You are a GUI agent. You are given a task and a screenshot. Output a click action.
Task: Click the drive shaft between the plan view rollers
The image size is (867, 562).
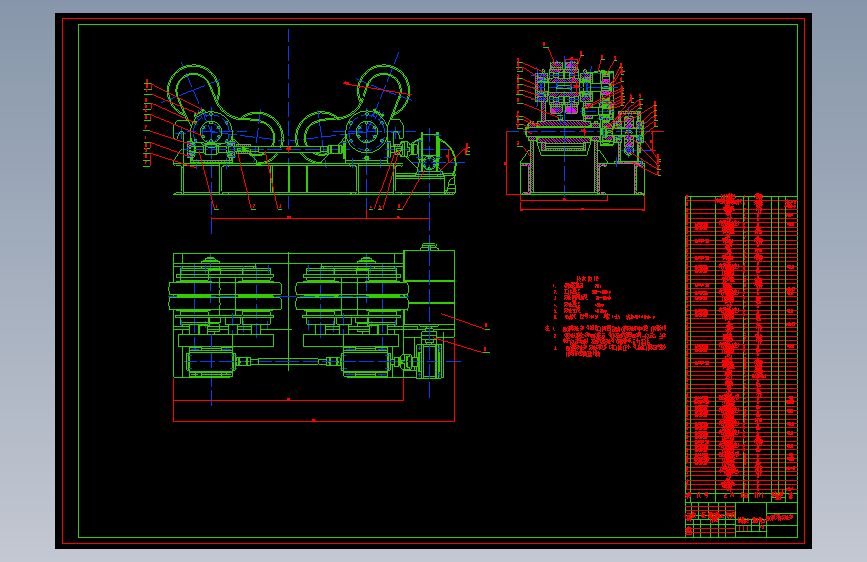[x=288, y=362]
